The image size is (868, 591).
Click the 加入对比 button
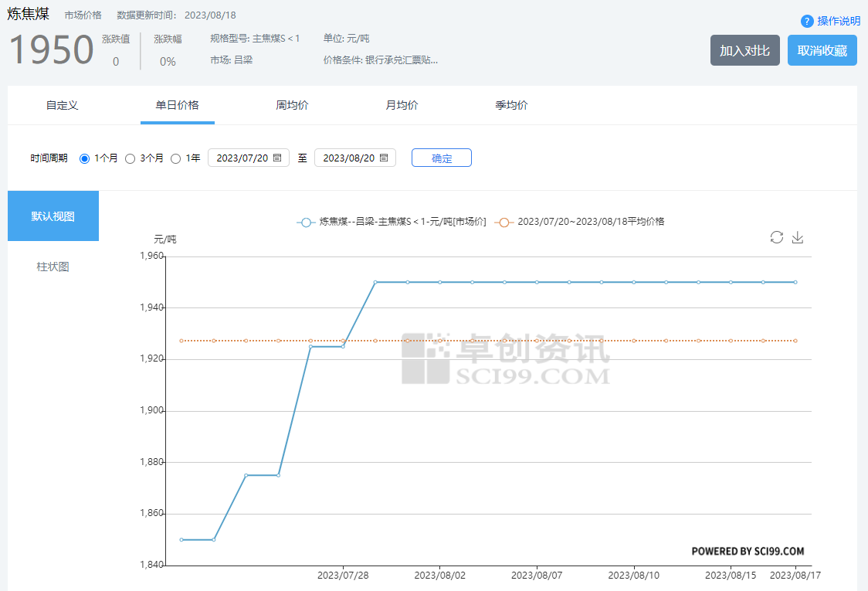744,50
